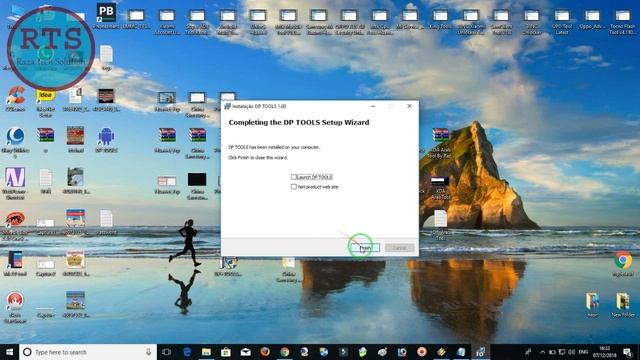Select the King Tool desktop shortcut
This screenshot has height=360, width=640.
pos(440,20)
